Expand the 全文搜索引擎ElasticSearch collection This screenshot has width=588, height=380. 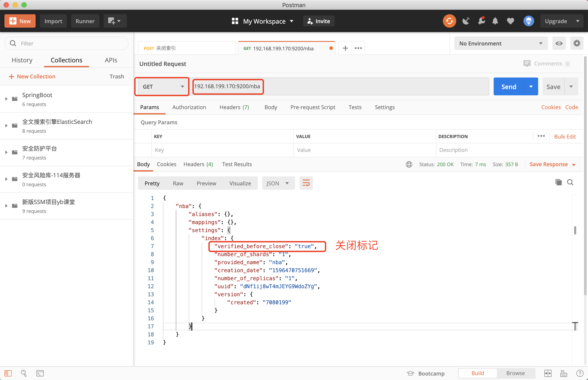click(6, 126)
